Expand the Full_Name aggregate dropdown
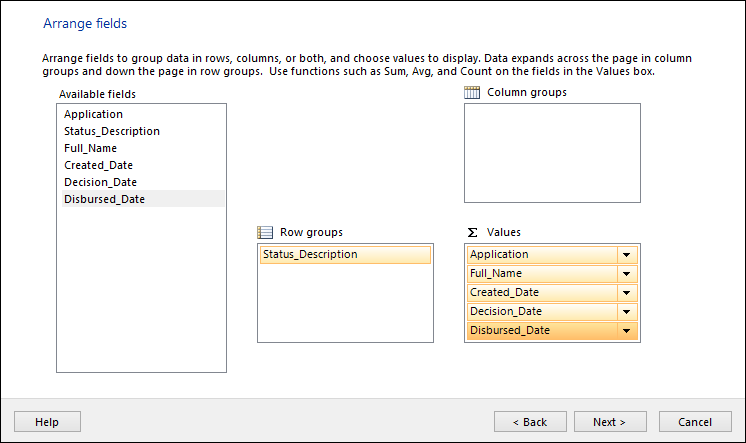 (x=627, y=274)
